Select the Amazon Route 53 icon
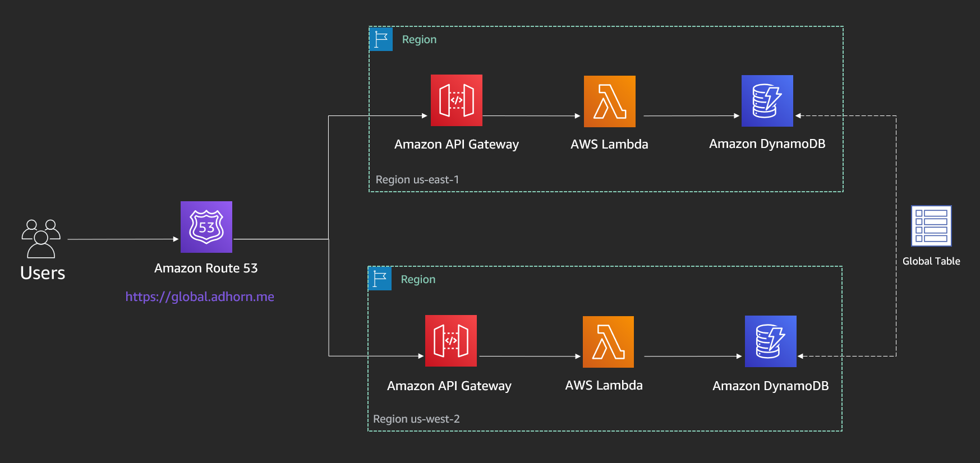Image resolution: width=980 pixels, height=463 pixels. 206,227
